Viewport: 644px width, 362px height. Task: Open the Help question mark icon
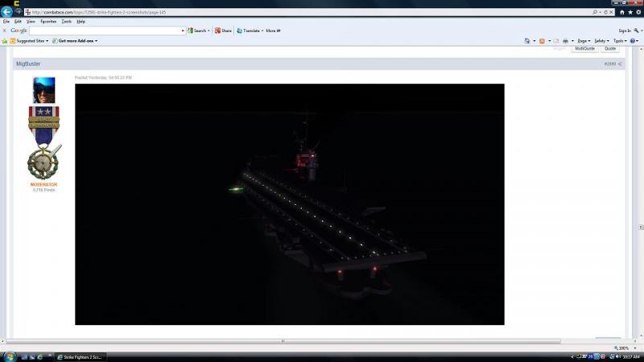[x=633, y=41]
